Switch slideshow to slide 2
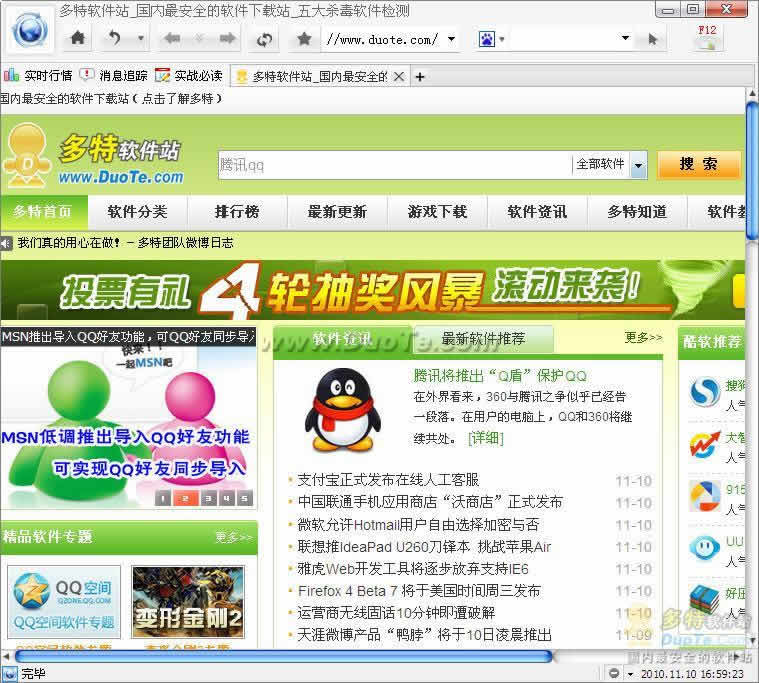The height and width of the screenshot is (683, 759). pyautogui.click(x=185, y=498)
